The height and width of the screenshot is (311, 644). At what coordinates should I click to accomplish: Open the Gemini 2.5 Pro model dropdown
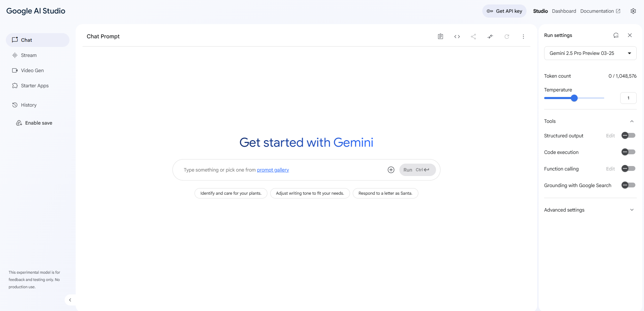point(590,53)
